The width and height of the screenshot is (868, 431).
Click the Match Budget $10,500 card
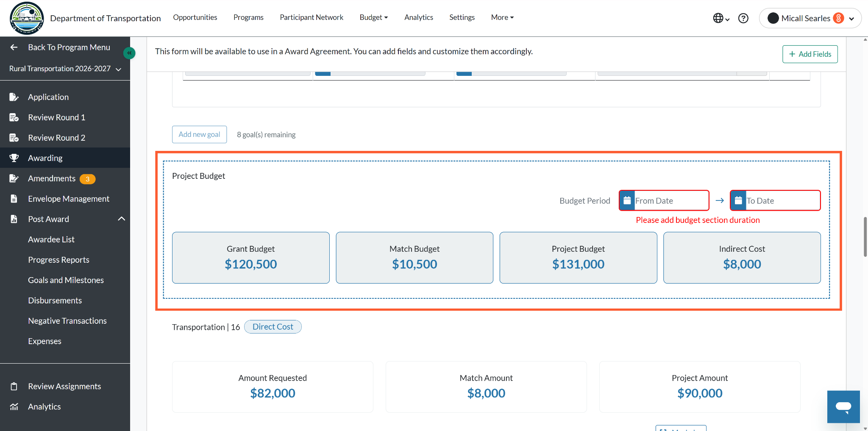[415, 258]
